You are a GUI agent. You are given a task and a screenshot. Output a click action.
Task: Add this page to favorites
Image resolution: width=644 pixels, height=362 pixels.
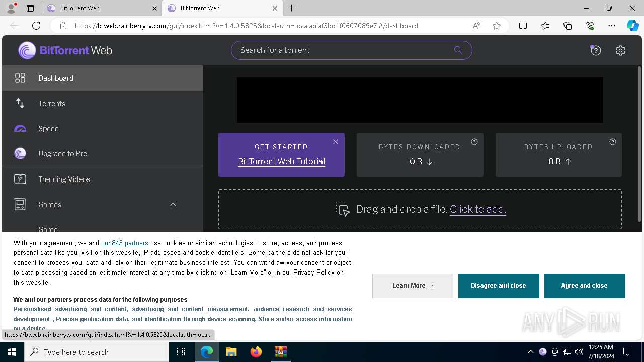(497, 26)
